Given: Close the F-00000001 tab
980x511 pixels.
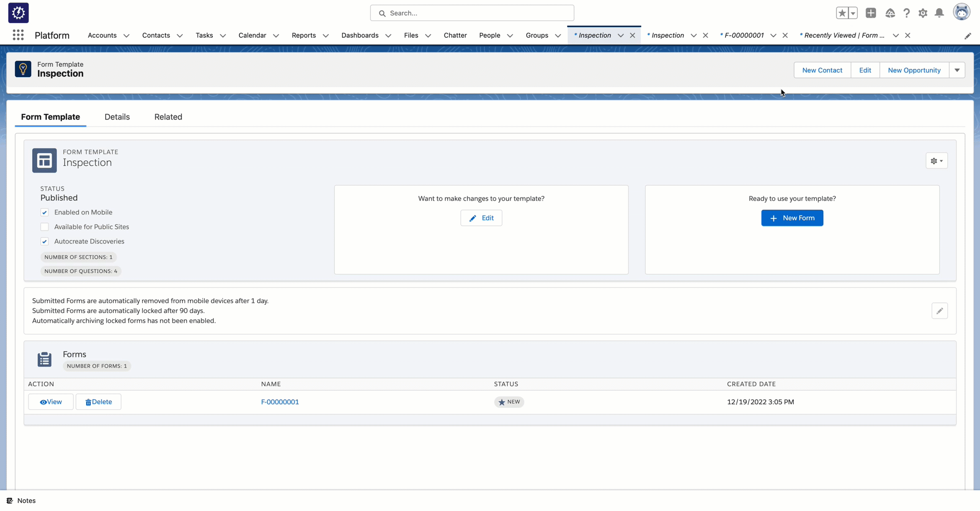Looking at the screenshot, I should tap(785, 35).
